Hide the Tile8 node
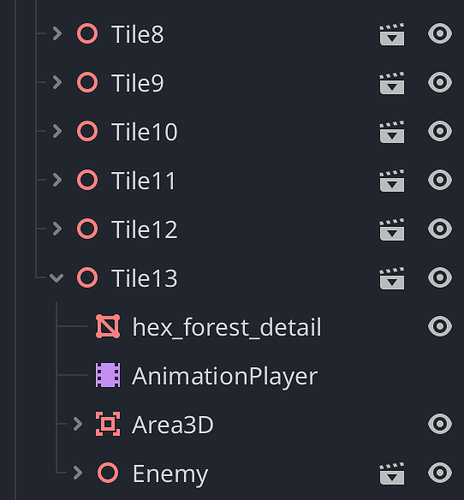This screenshot has height=500, width=464. pos(440,34)
